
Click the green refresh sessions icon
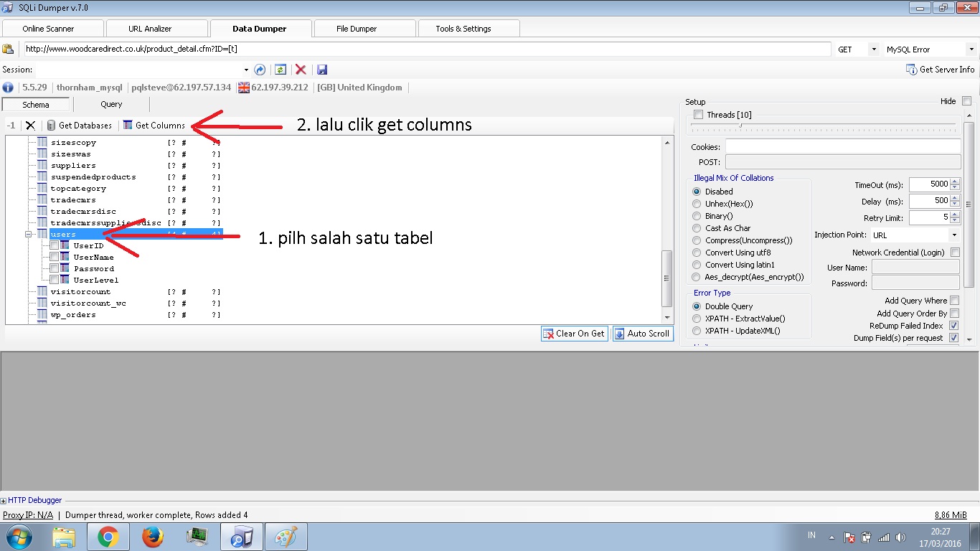281,70
